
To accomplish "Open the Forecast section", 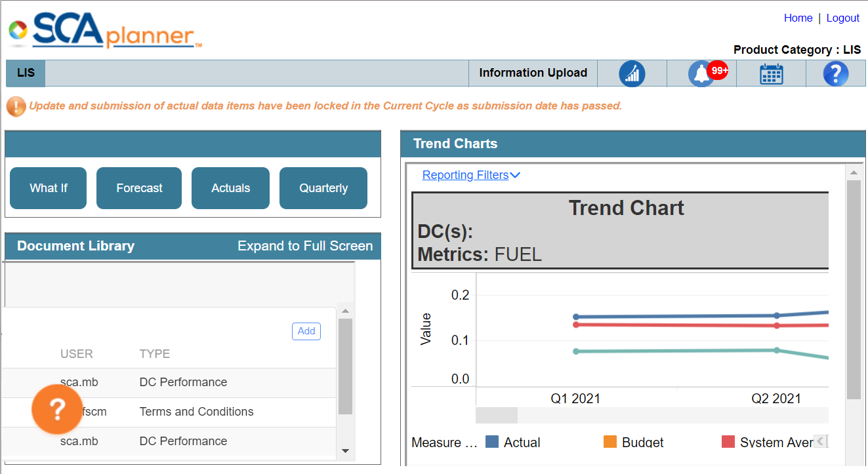I will pos(139,188).
